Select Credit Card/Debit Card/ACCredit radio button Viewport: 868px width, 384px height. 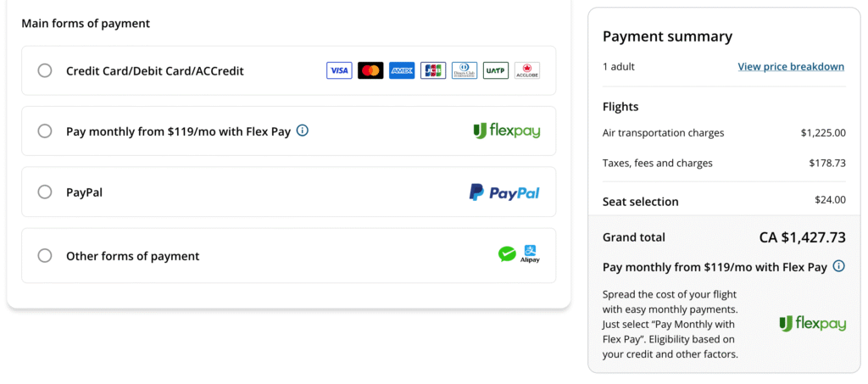[x=45, y=71]
